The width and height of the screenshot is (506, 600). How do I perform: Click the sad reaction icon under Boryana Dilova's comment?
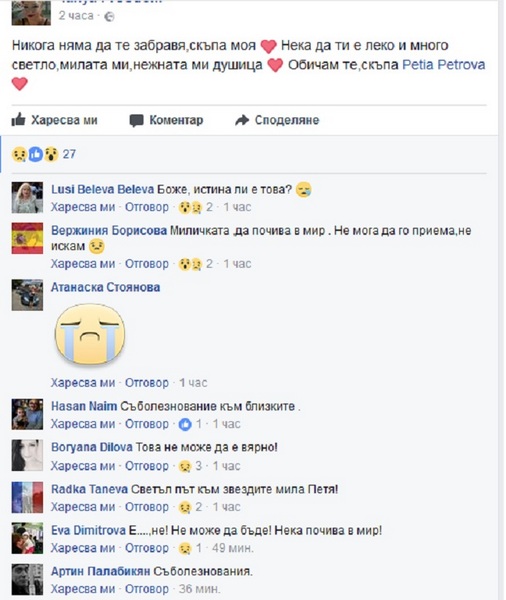185,466
